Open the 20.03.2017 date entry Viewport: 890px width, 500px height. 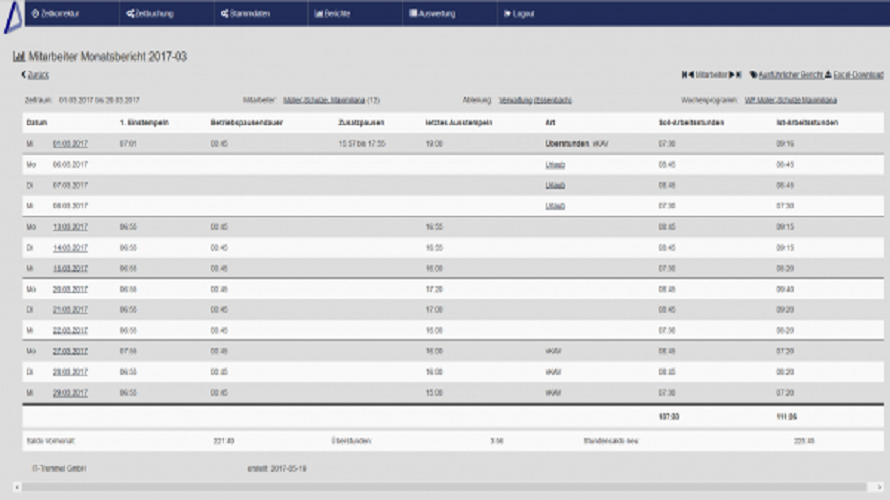pyautogui.click(x=70, y=289)
